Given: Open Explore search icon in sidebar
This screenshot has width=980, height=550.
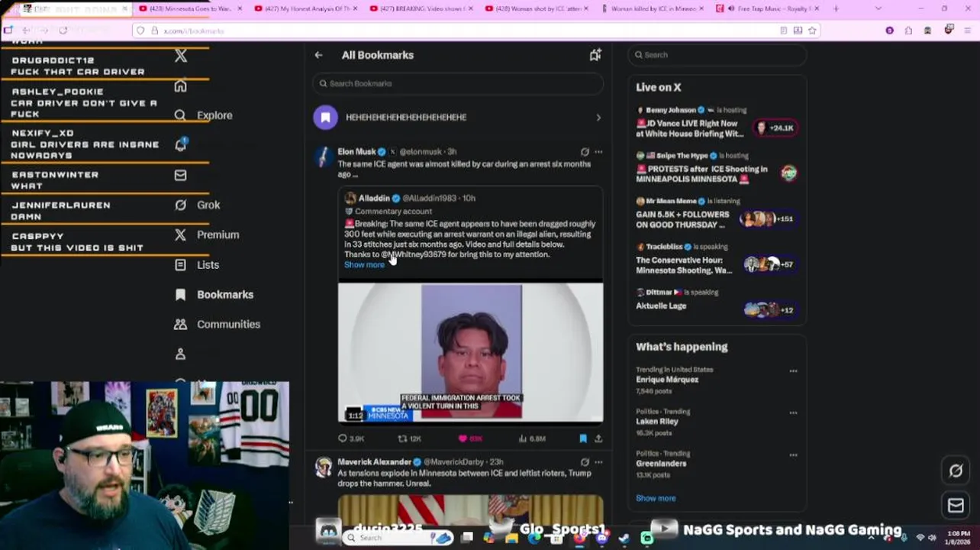Looking at the screenshot, I should (180, 115).
